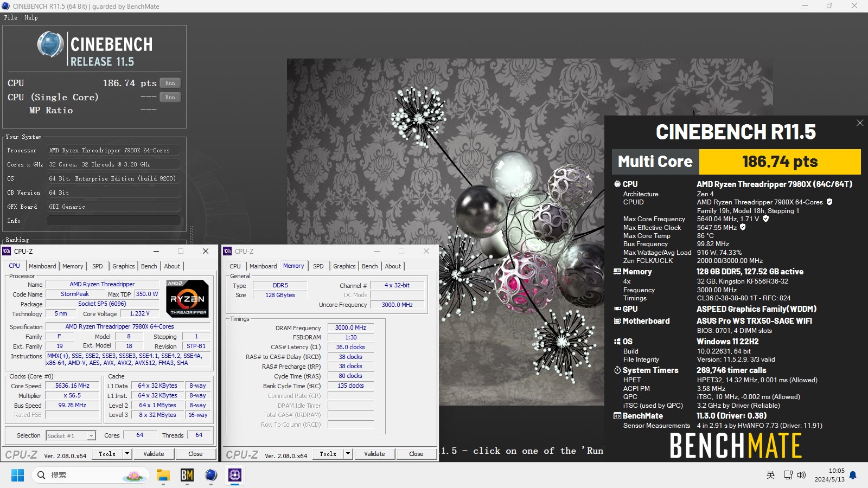
Task: Run the CPU multi-core benchmark
Action: pos(170,83)
